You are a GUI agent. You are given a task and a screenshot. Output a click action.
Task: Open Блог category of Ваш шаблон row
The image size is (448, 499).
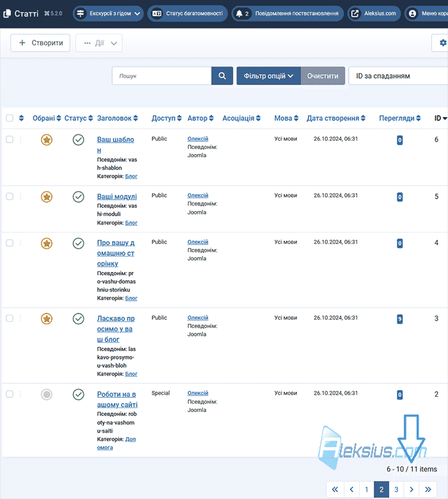point(131,176)
